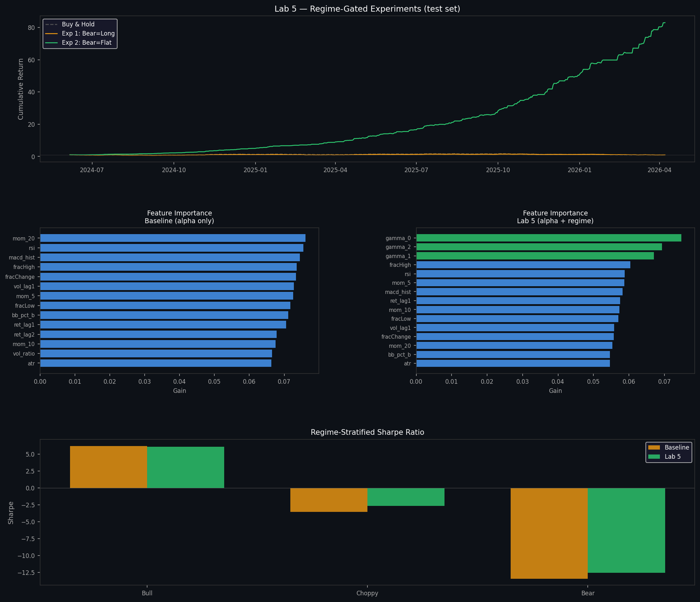700x602 pixels.
Task: Click the orange line swatch for Exp 1
Action: coord(51,34)
